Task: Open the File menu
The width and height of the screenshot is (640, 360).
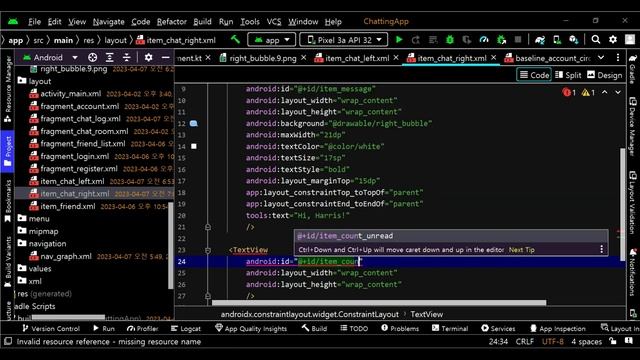Action: coord(34,22)
